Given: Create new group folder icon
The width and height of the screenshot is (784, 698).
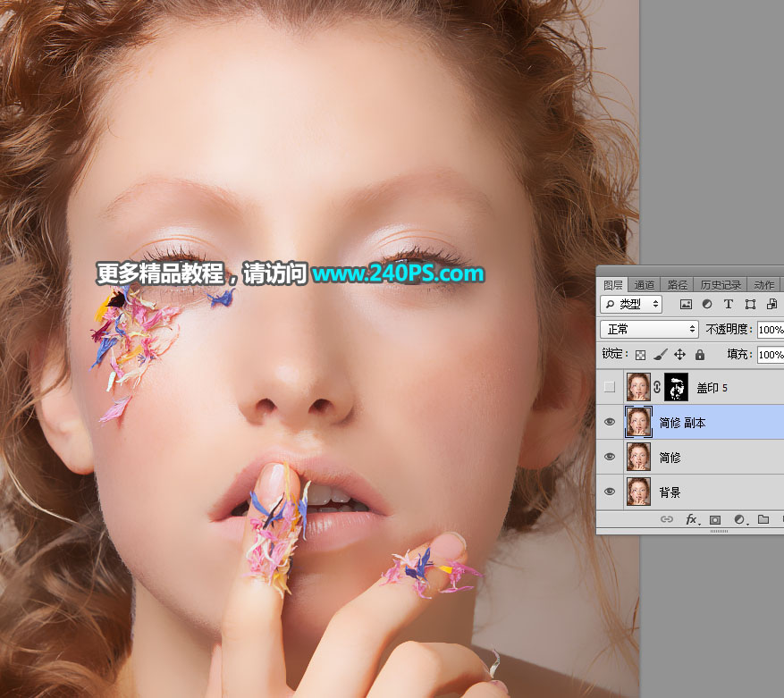Looking at the screenshot, I should pyautogui.click(x=763, y=519).
